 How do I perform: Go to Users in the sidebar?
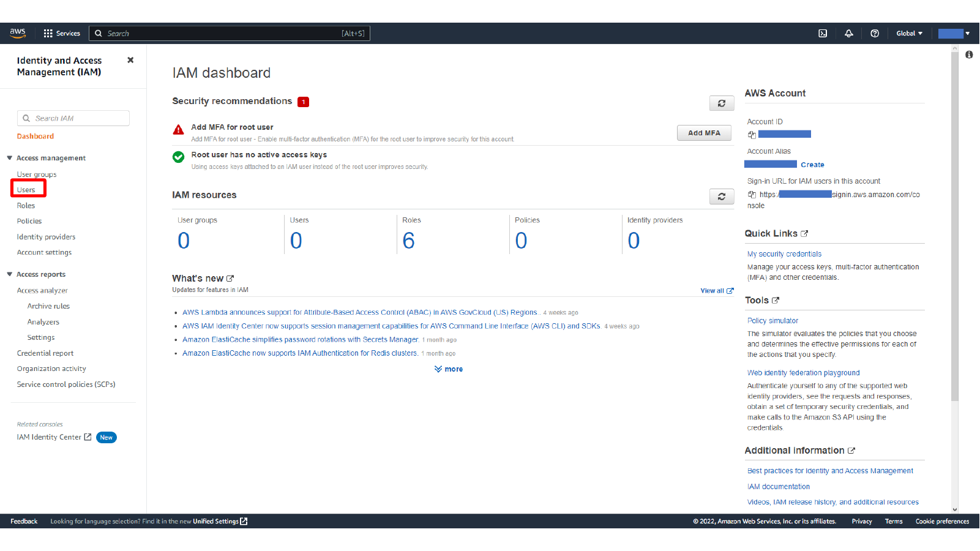(x=26, y=190)
